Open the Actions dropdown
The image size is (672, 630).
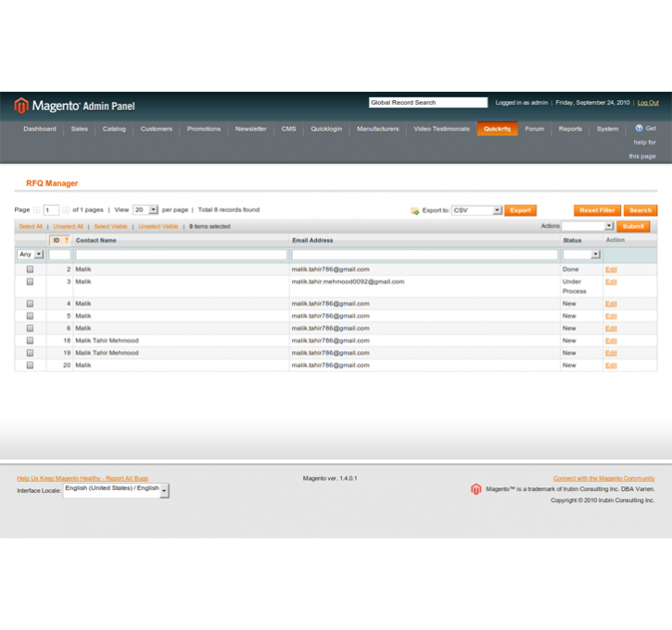point(588,226)
